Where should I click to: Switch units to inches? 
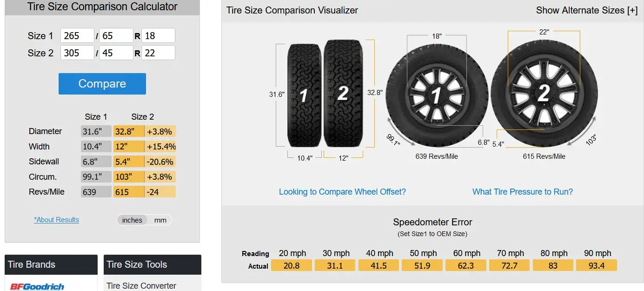click(132, 220)
